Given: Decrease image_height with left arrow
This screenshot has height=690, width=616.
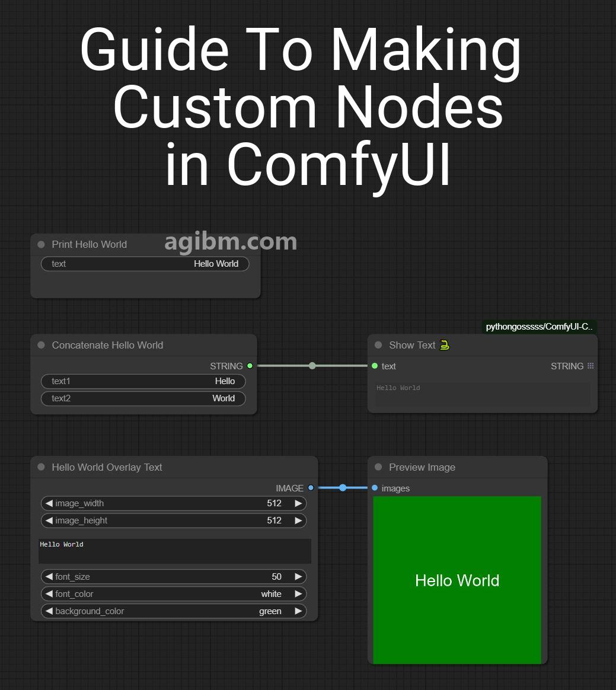Looking at the screenshot, I should pos(49,520).
